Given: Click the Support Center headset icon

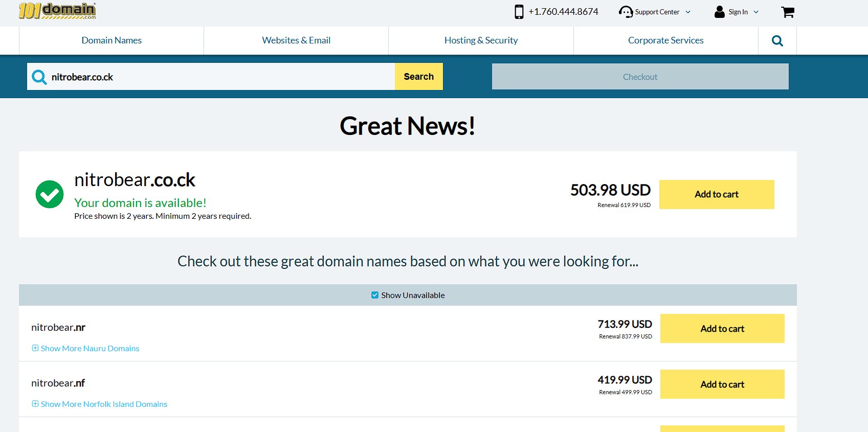Looking at the screenshot, I should 625,12.
